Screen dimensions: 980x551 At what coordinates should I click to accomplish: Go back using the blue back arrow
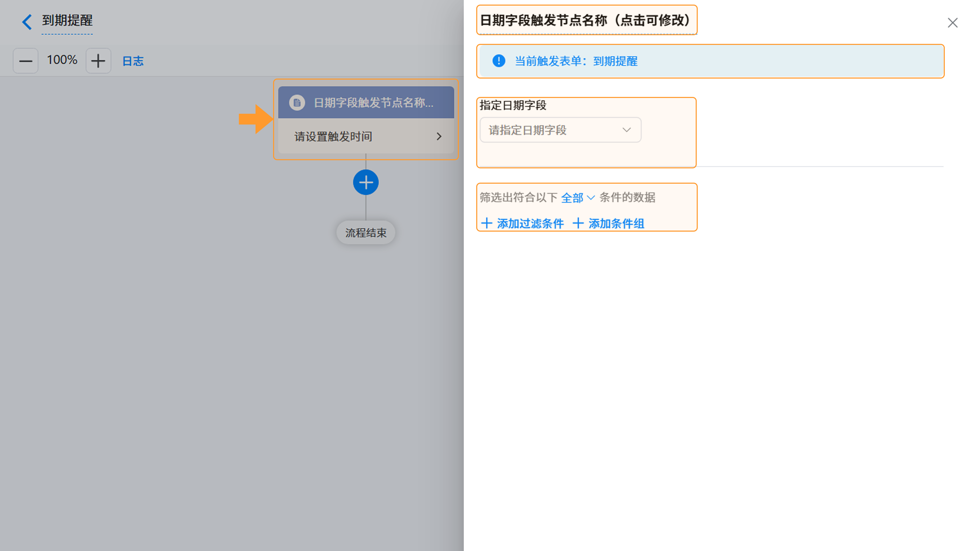[27, 22]
